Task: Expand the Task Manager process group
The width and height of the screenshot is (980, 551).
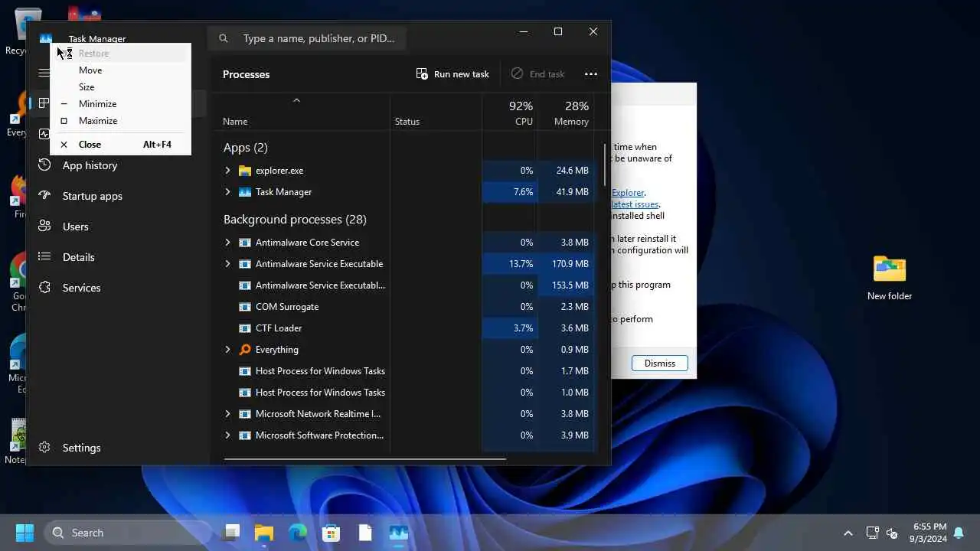Action: [x=227, y=192]
